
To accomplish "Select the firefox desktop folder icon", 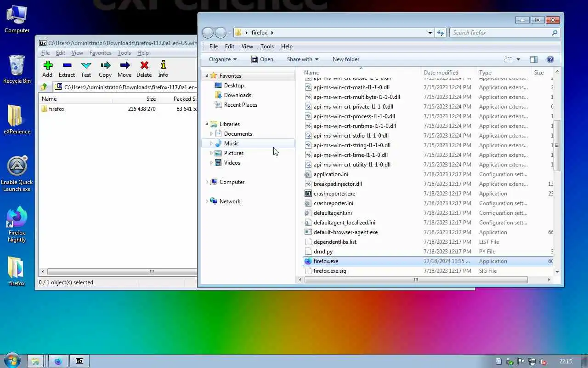I will 17,271.
